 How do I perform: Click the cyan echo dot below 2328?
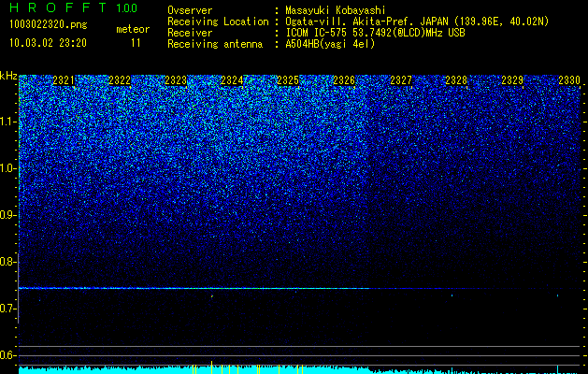tap(452, 295)
